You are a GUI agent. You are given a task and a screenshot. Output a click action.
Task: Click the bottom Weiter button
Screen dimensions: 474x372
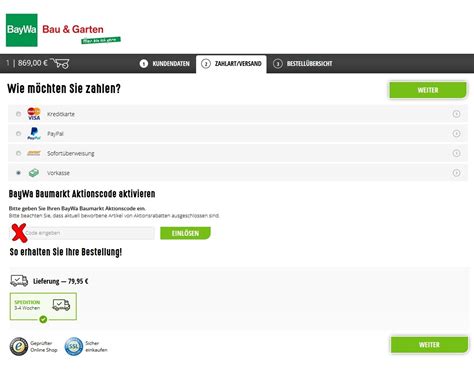429,345
